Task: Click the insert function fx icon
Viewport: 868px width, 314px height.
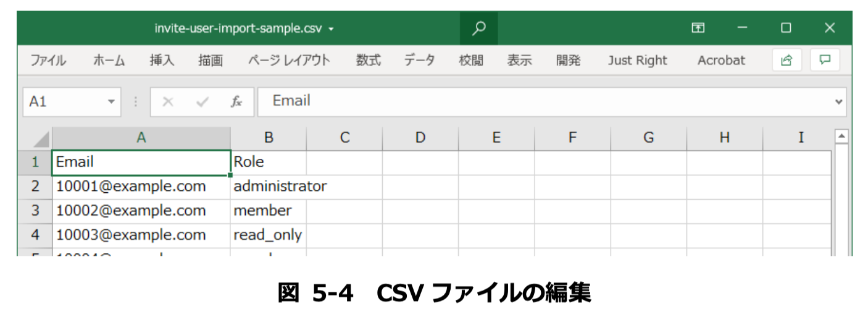Action: (236, 101)
